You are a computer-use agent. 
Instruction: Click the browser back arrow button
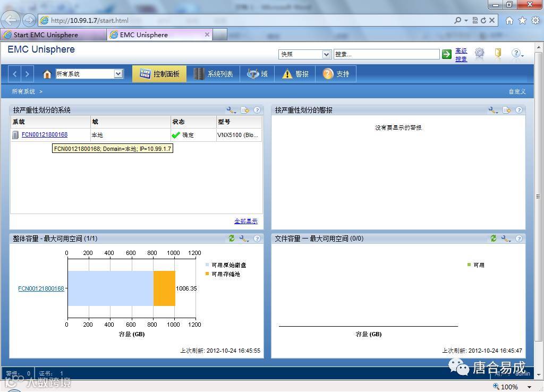coord(11,20)
